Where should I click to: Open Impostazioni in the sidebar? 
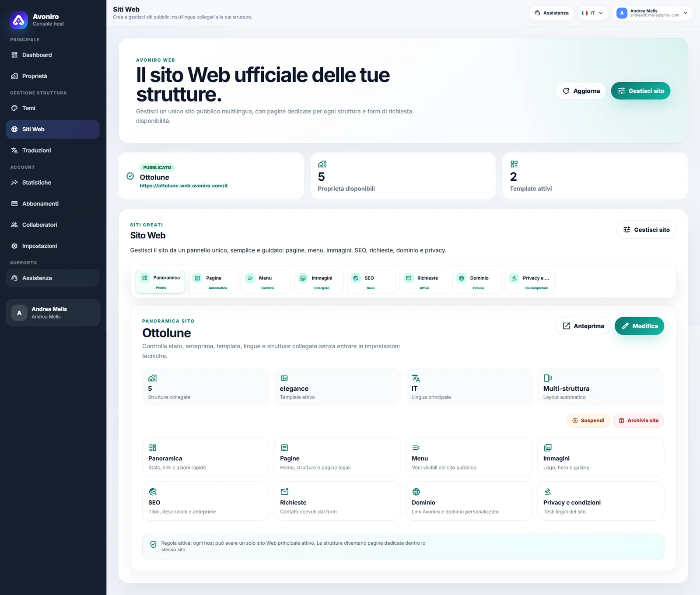click(x=52, y=246)
